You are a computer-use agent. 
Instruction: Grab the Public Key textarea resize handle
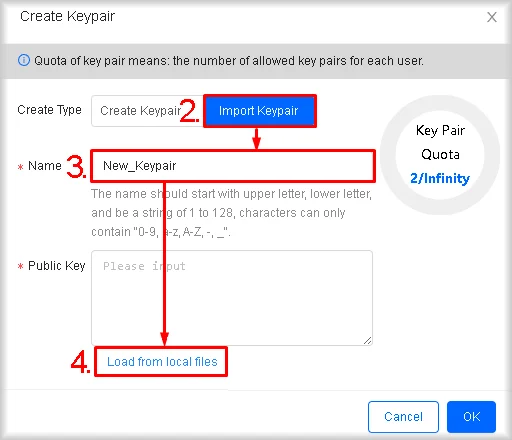[367, 340]
